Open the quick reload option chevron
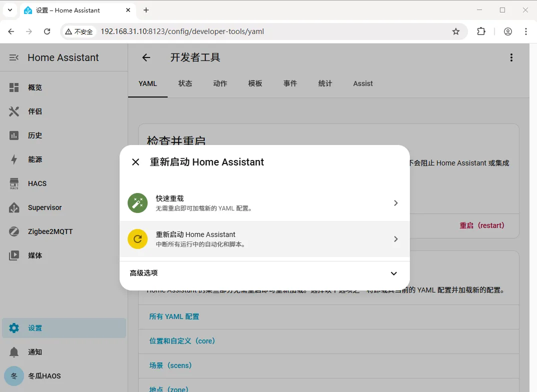The image size is (537, 392). (395, 203)
